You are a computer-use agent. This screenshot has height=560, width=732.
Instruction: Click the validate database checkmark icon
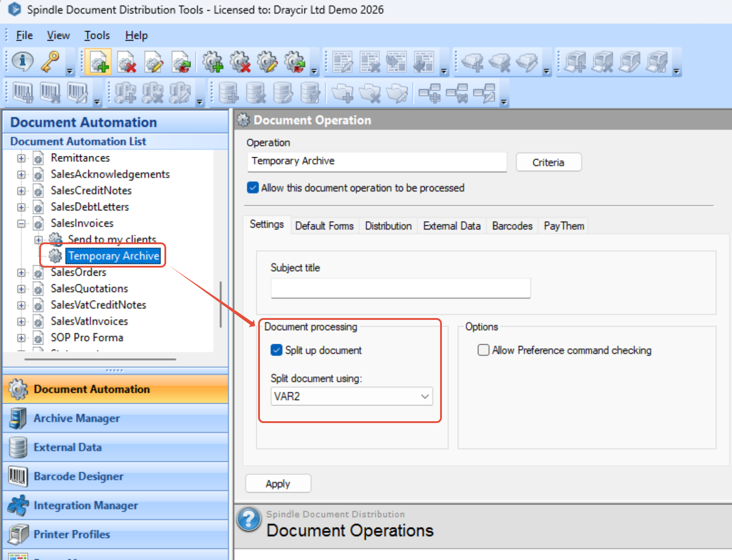point(310,92)
